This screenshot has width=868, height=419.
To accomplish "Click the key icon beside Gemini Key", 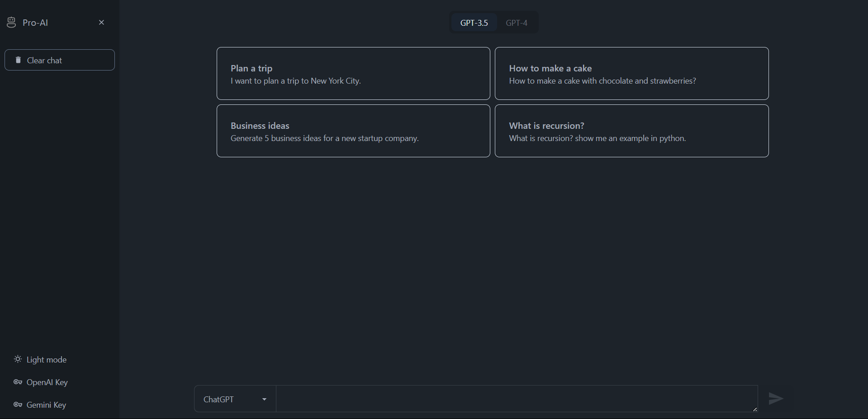I will coord(18,405).
